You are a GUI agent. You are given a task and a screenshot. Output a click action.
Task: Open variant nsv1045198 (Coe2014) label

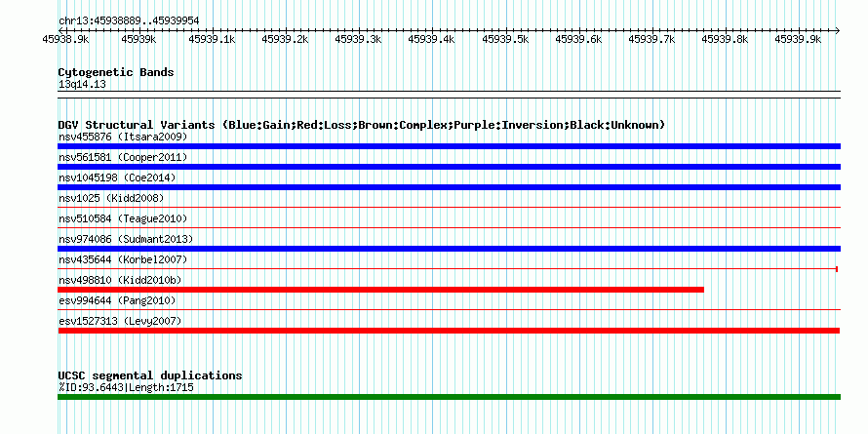tap(117, 178)
